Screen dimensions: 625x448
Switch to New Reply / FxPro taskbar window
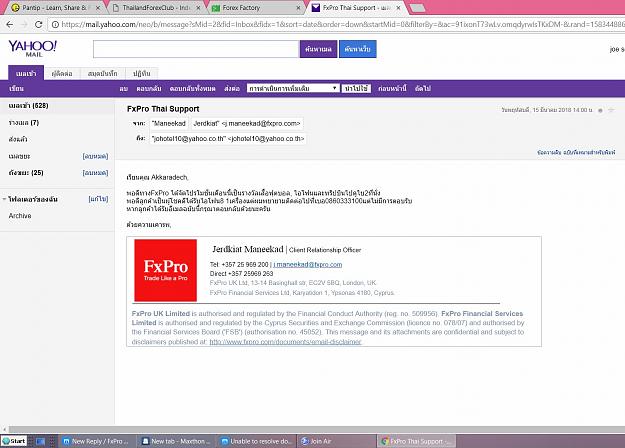(96, 441)
